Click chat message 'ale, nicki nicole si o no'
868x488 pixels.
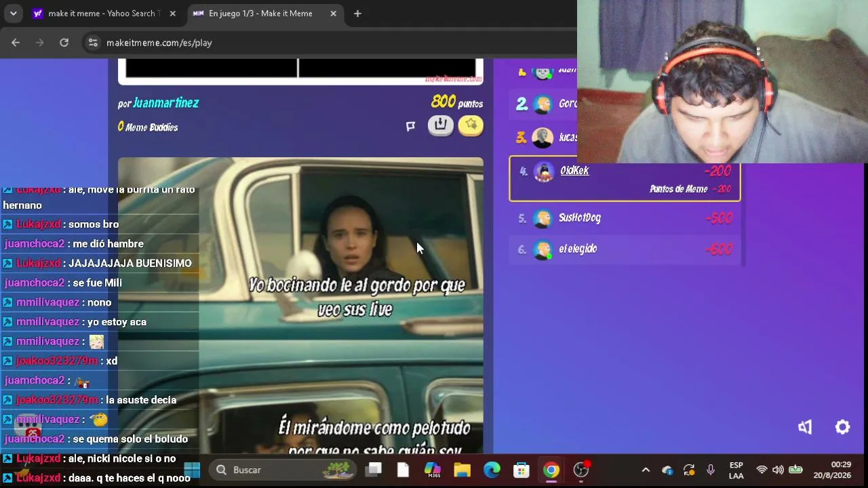coord(122,459)
